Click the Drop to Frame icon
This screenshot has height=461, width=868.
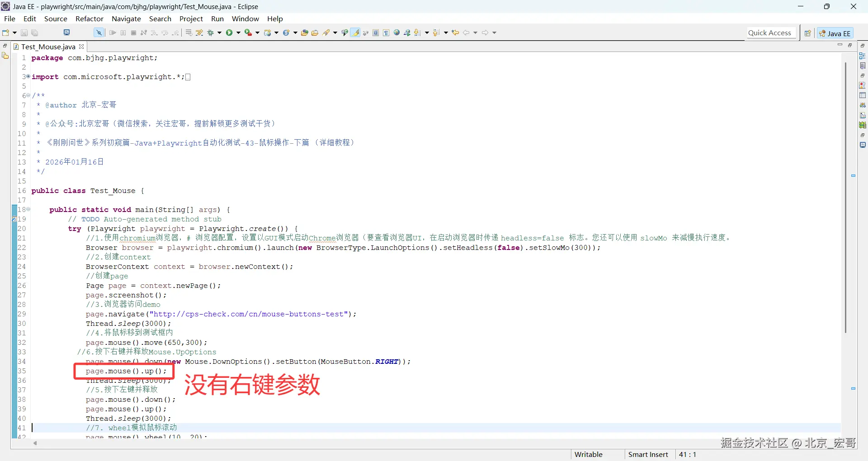(189, 33)
